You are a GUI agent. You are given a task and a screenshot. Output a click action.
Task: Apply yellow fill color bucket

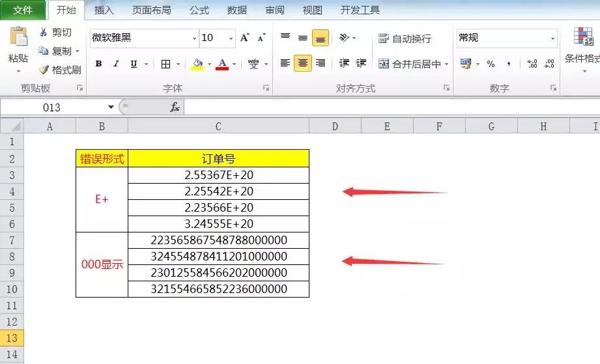tap(197, 64)
